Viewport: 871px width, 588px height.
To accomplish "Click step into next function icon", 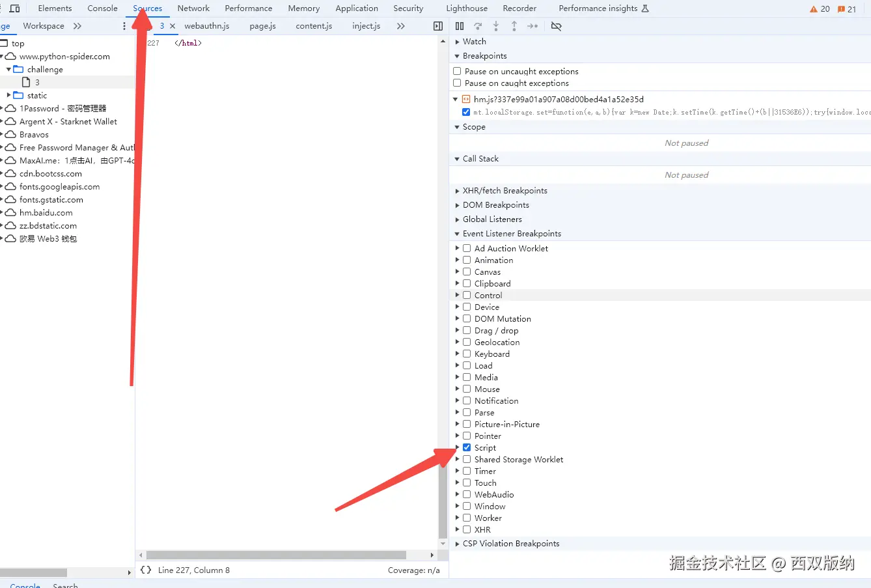I will click(496, 26).
